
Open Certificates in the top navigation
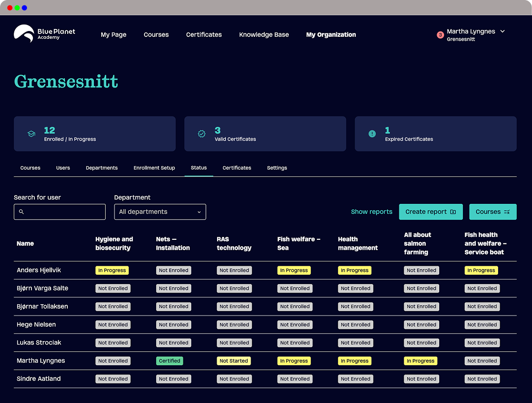[x=204, y=34]
